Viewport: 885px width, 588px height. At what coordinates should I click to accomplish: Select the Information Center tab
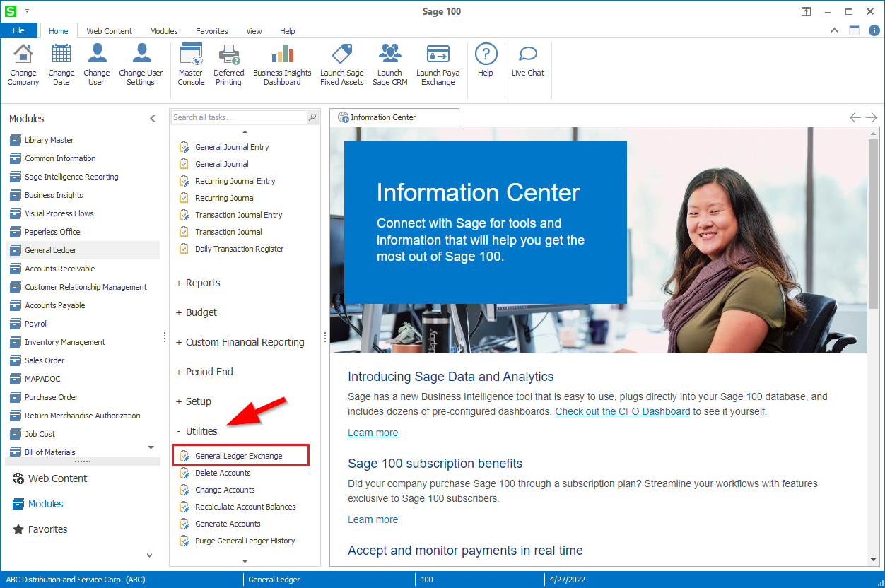pos(394,117)
